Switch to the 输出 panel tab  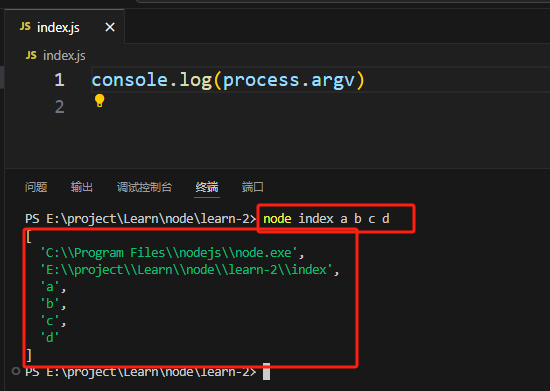(81, 187)
